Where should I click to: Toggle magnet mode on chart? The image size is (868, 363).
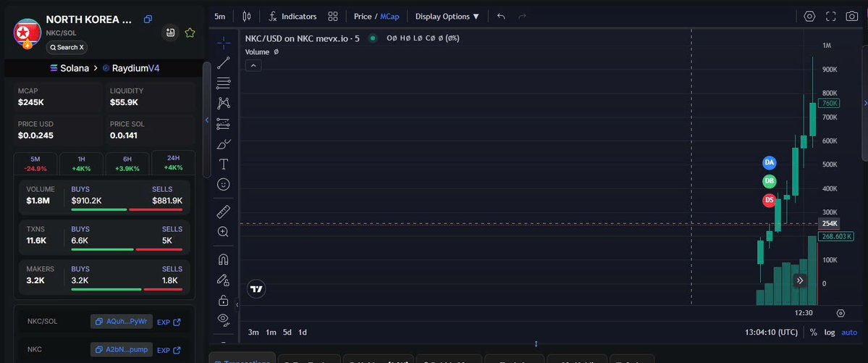tap(224, 259)
